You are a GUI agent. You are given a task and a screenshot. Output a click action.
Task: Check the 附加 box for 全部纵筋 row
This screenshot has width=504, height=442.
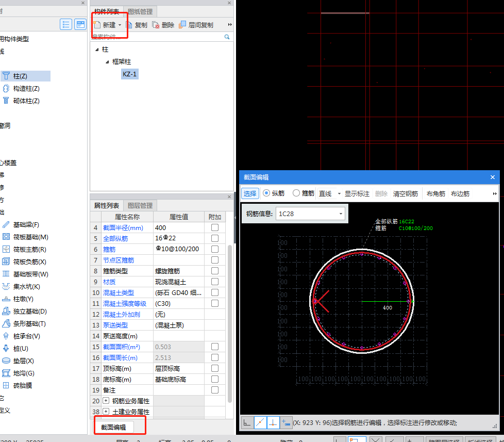coord(215,238)
